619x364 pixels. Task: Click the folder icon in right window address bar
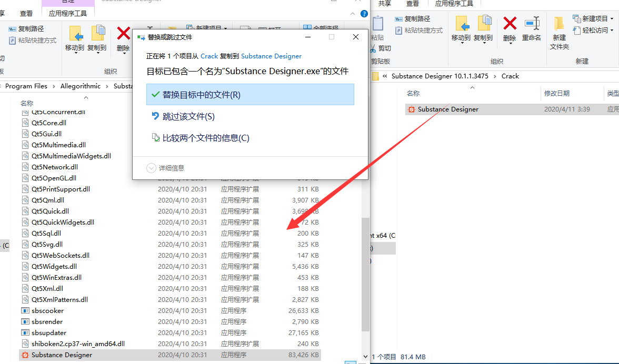(375, 76)
